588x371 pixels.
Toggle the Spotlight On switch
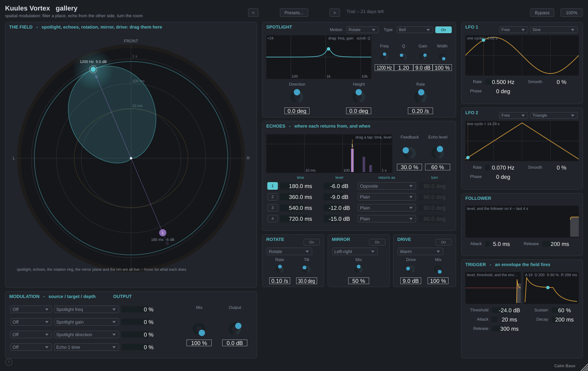click(x=444, y=30)
